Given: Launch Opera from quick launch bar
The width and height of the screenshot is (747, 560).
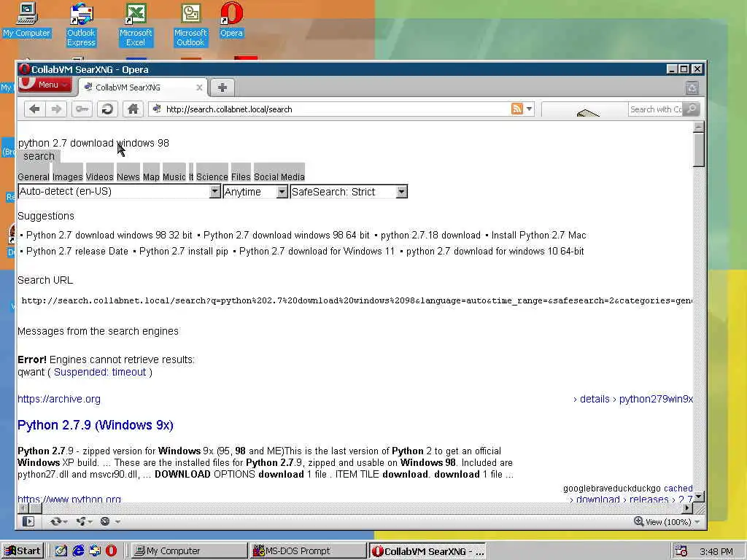Looking at the screenshot, I should point(111,551).
